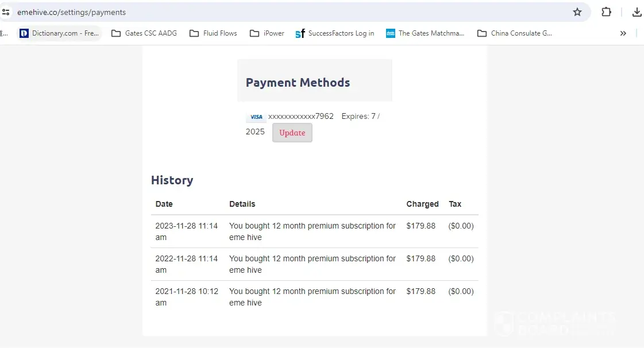
Task: Click the address bar URL field
Action: [287, 12]
